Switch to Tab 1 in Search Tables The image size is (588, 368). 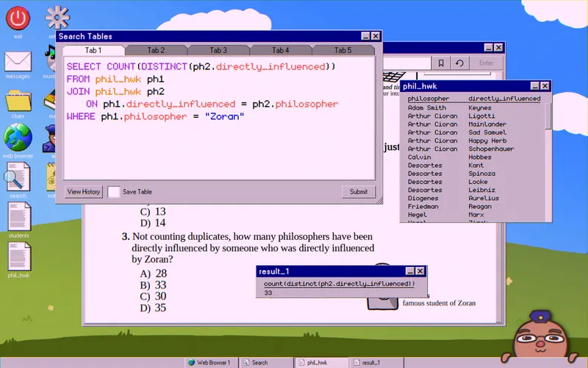[x=93, y=50]
